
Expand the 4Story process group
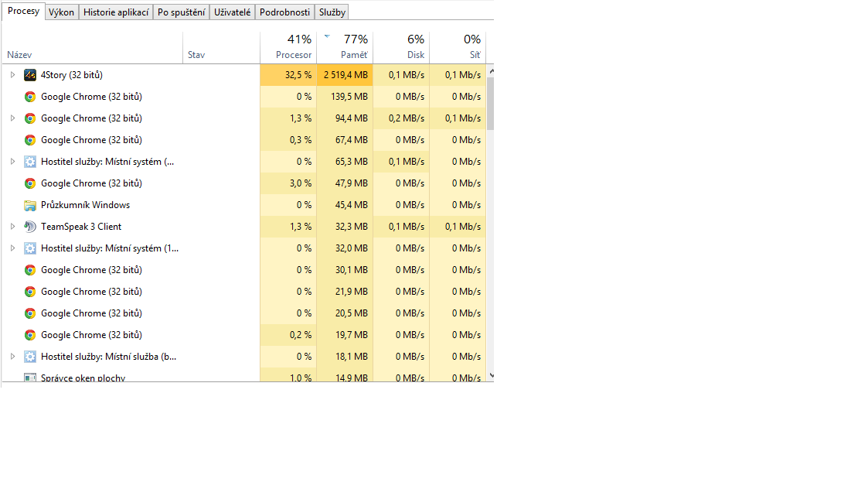click(12, 75)
